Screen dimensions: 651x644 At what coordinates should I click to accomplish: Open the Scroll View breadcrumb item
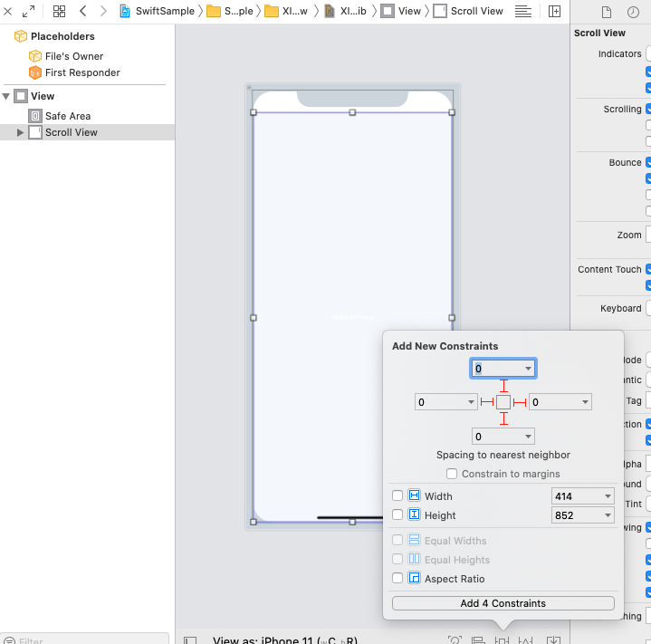coord(468,11)
